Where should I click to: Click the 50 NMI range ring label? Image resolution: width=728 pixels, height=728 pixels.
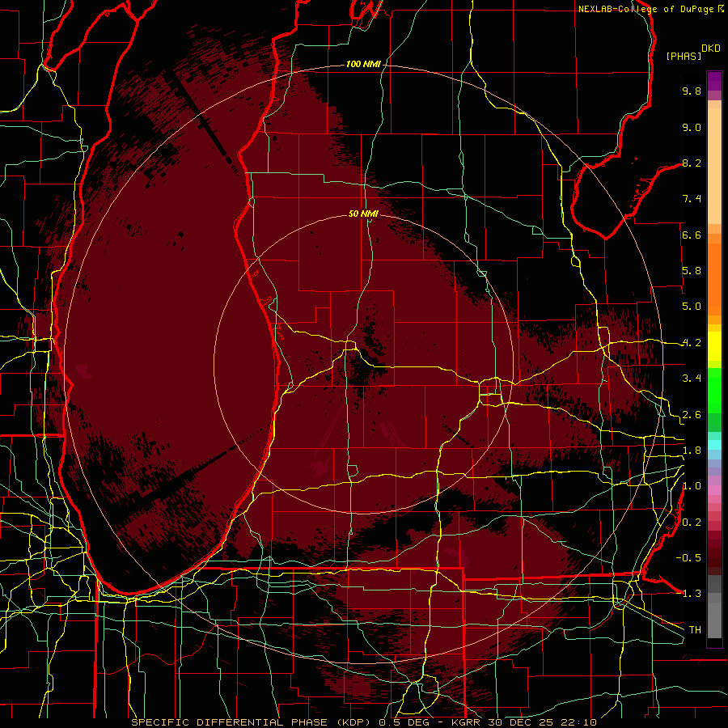pos(363,214)
